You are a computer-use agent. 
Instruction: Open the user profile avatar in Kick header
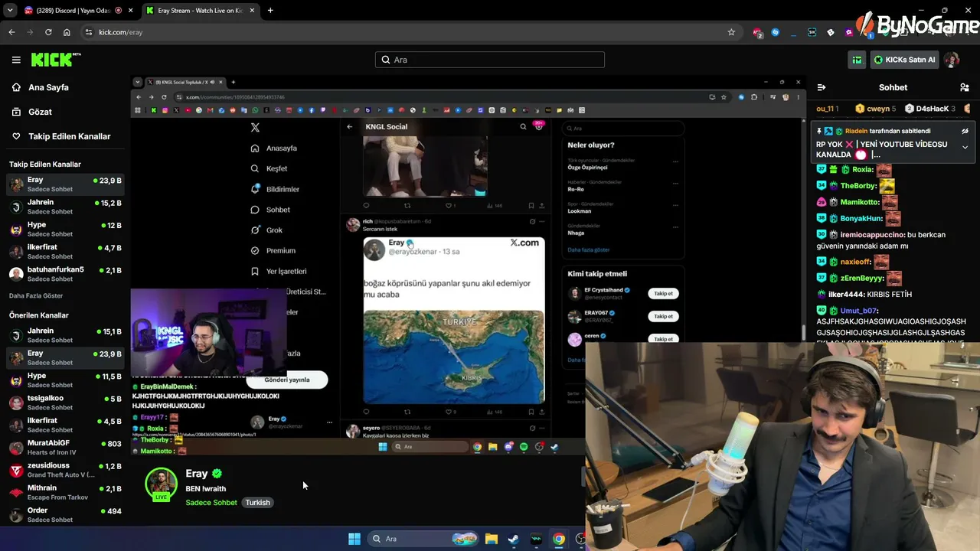click(x=952, y=60)
